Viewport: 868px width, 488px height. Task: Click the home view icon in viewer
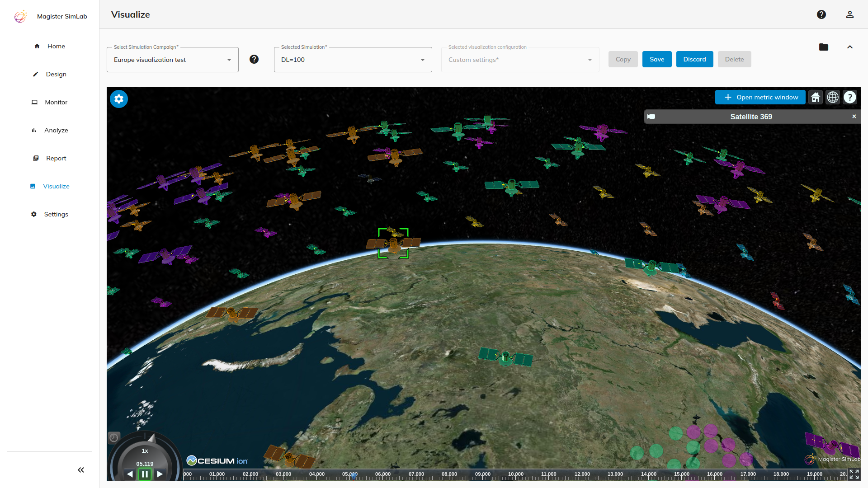click(816, 97)
